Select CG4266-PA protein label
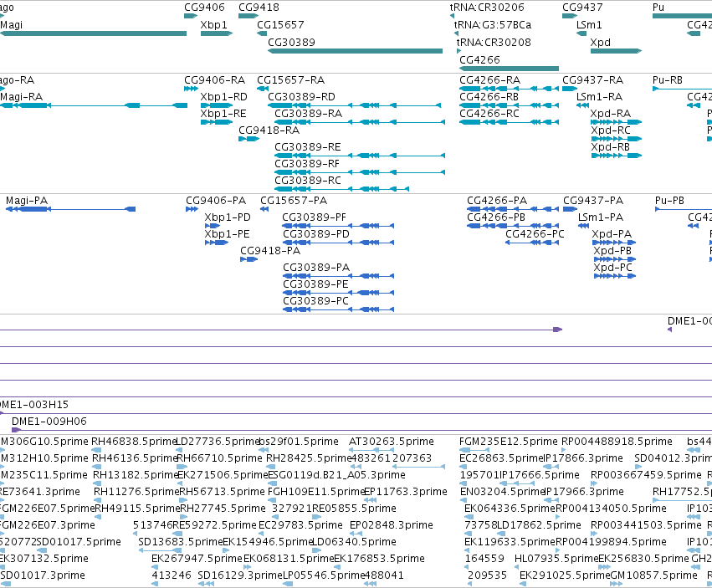Image resolution: width=712 pixels, height=588 pixels. pos(497,200)
